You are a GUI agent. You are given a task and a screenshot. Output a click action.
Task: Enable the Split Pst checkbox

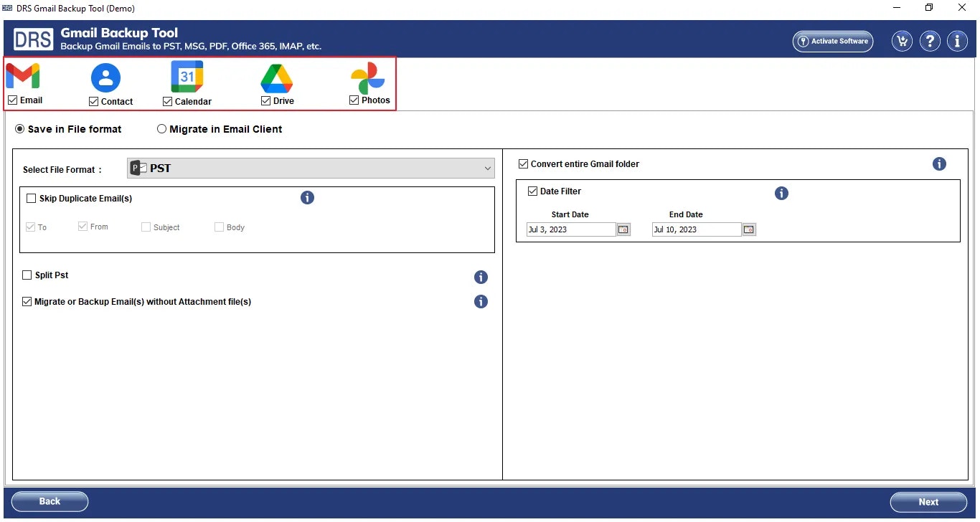pyautogui.click(x=27, y=275)
